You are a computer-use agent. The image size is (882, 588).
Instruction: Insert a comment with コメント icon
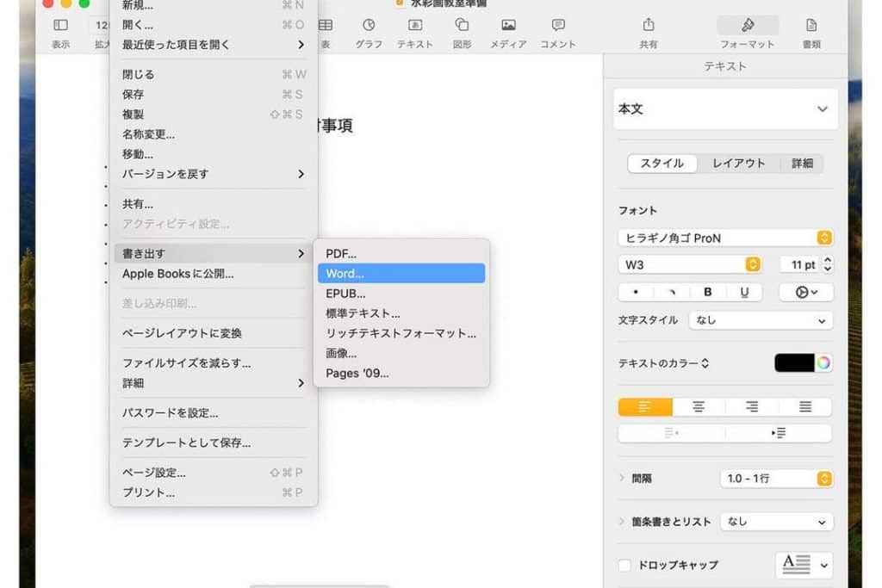pos(558,26)
